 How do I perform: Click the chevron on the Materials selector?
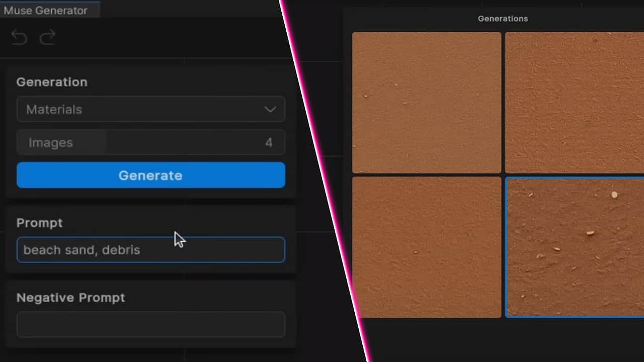pos(270,109)
